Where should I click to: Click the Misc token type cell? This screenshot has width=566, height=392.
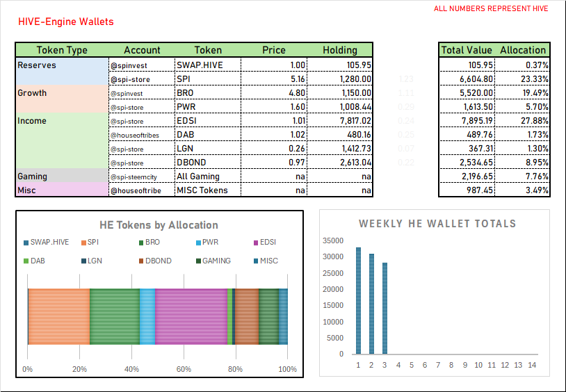(x=62, y=190)
